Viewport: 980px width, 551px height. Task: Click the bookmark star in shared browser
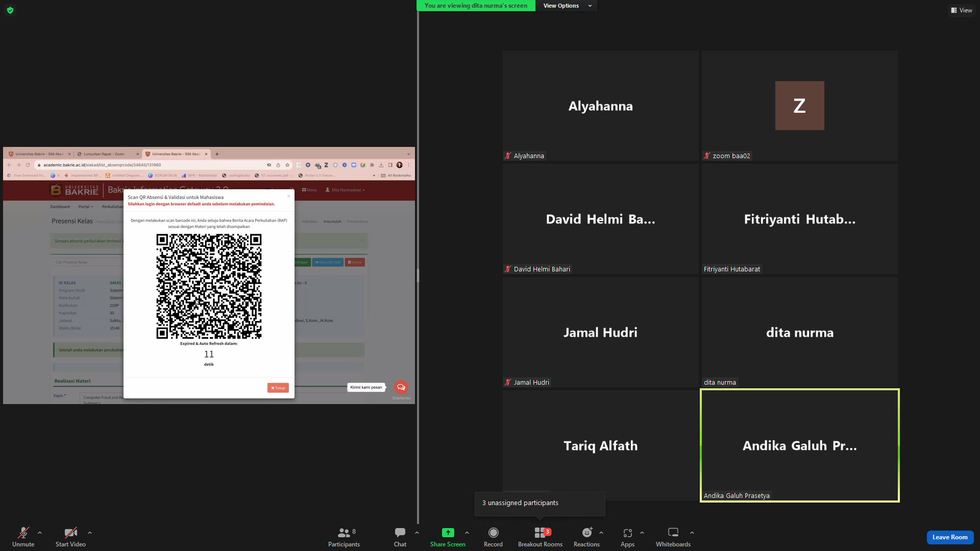[x=287, y=165]
